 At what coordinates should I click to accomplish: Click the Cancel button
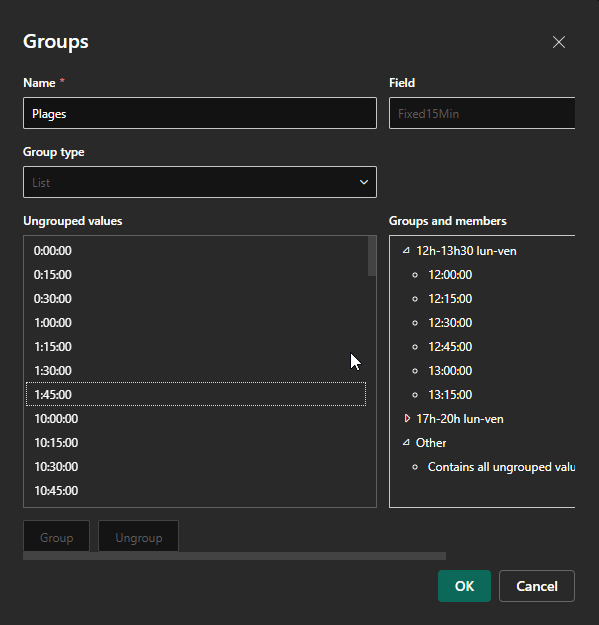coord(537,586)
